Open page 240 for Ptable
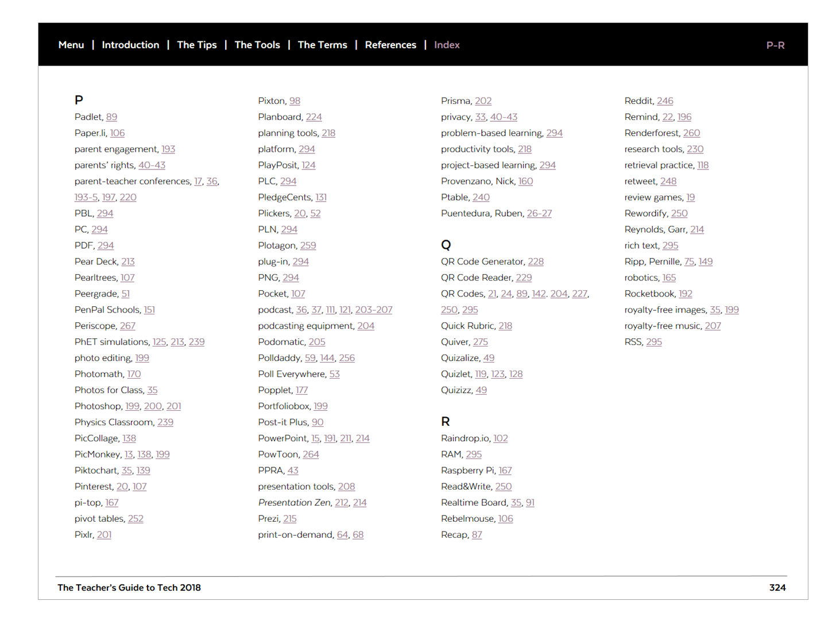Image resolution: width=840 pixels, height=624 pixels. tap(481, 197)
